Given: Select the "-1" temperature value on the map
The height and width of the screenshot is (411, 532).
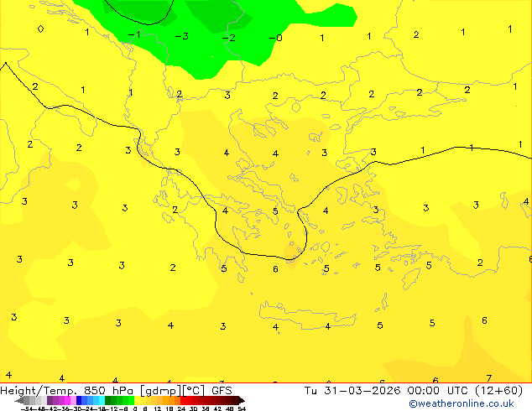Looking at the screenshot, I should [134, 34].
